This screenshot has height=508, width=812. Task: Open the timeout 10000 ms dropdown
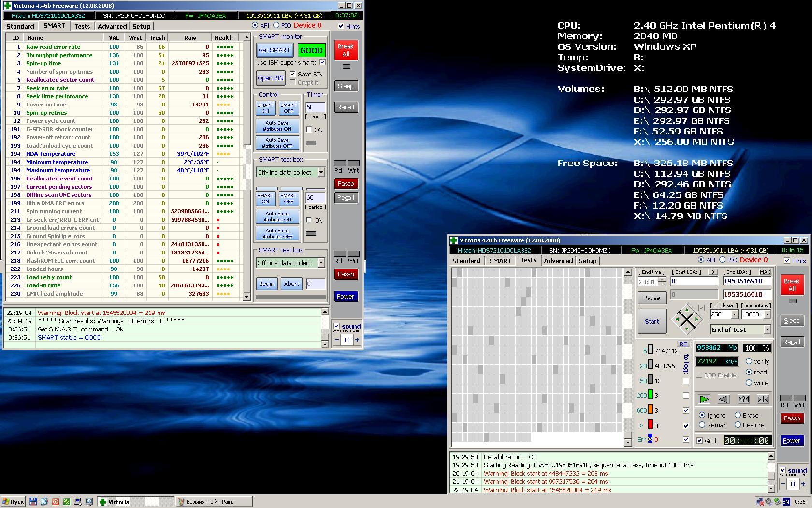767,314
